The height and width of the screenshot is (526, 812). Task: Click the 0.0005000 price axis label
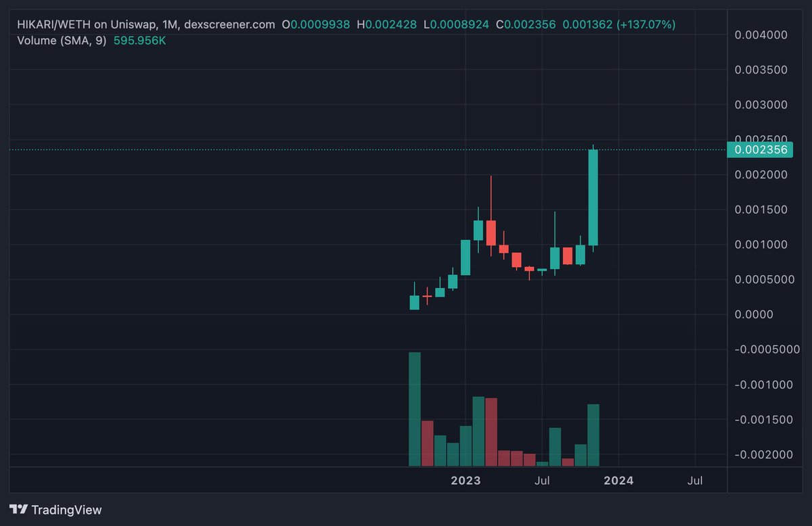point(764,280)
